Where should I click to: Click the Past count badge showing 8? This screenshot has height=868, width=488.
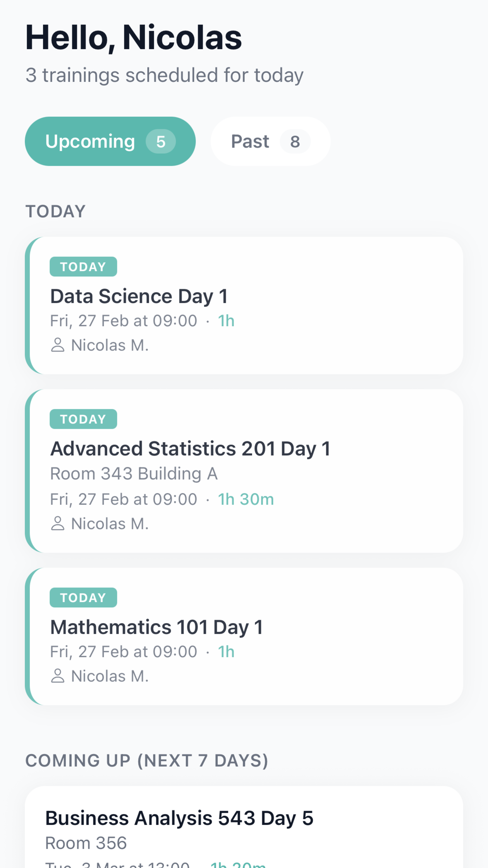[x=295, y=142]
